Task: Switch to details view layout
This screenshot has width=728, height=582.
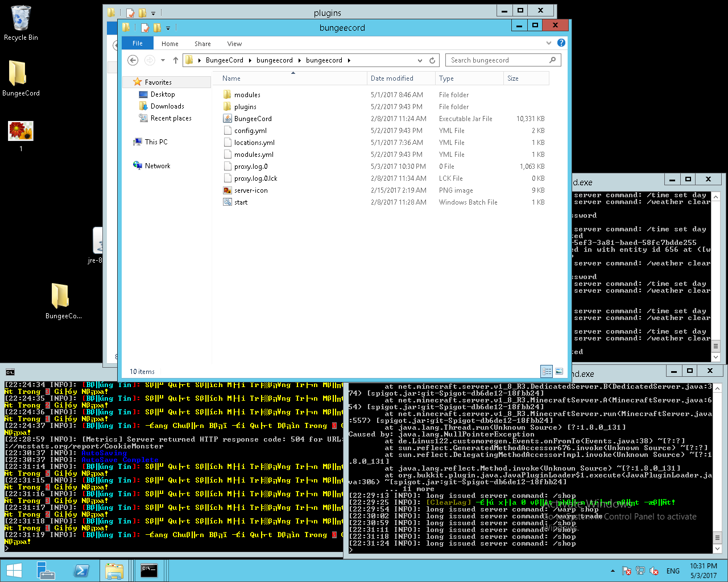Action: pyautogui.click(x=547, y=371)
